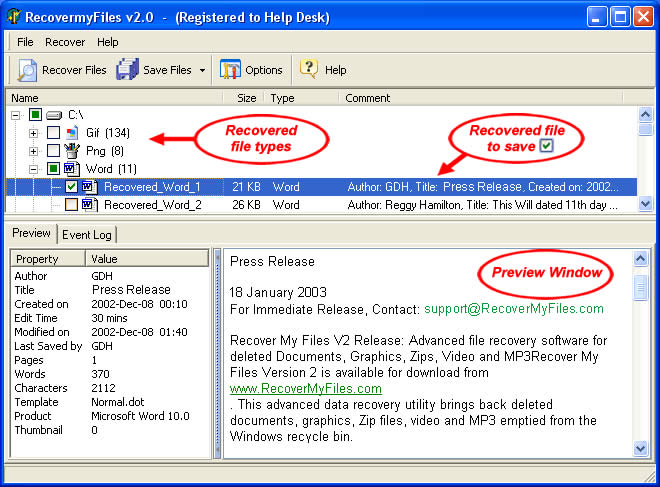Click the file list scrollbar thumb
660x487 pixels.
coord(645,129)
